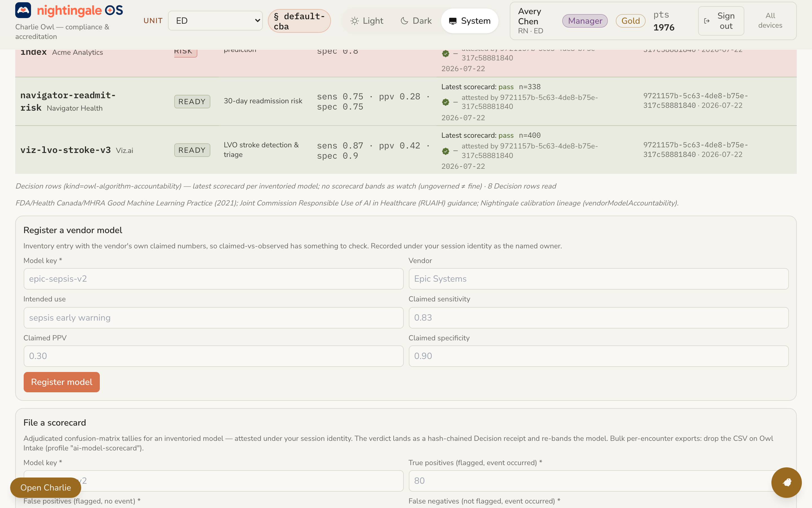
Task: Click '30-day readmission risk' intended use text
Action: [263, 101]
